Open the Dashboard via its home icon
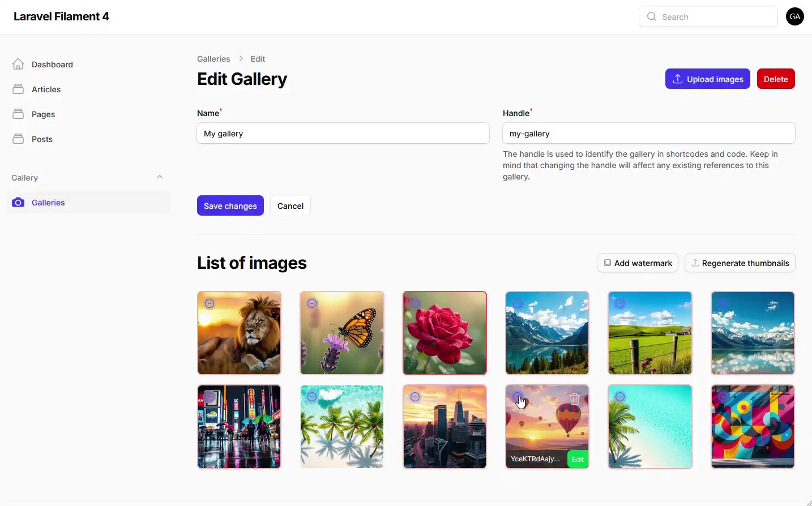The width and height of the screenshot is (812, 506). tap(18, 64)
